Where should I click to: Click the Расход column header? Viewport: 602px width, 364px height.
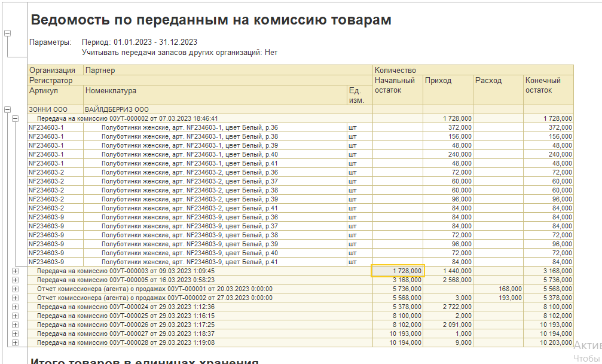(x=489, y=81)
